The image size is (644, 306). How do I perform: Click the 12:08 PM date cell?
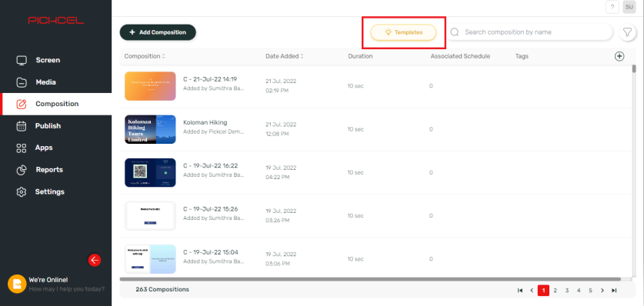(x=277, y=134)
